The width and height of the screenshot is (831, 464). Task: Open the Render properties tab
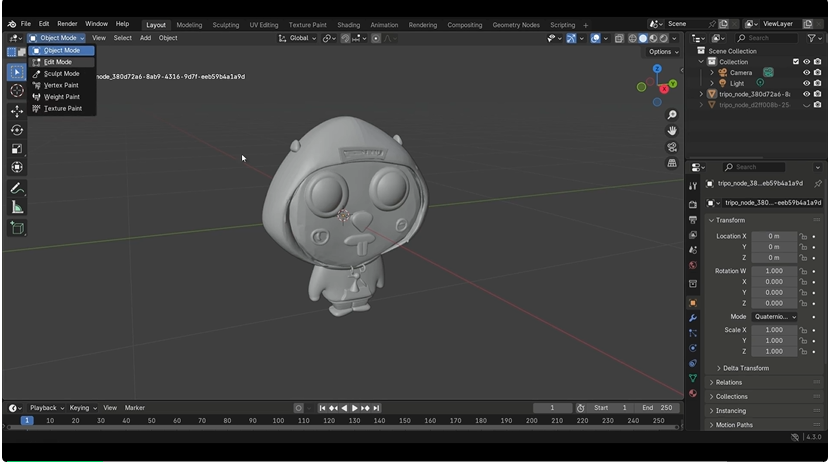[x=693, y=204]
